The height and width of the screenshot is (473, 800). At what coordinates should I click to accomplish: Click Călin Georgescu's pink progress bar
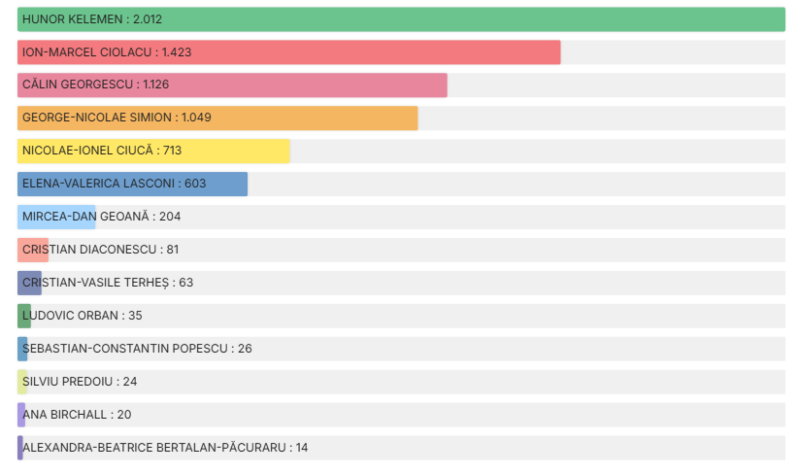coord(232,85)
